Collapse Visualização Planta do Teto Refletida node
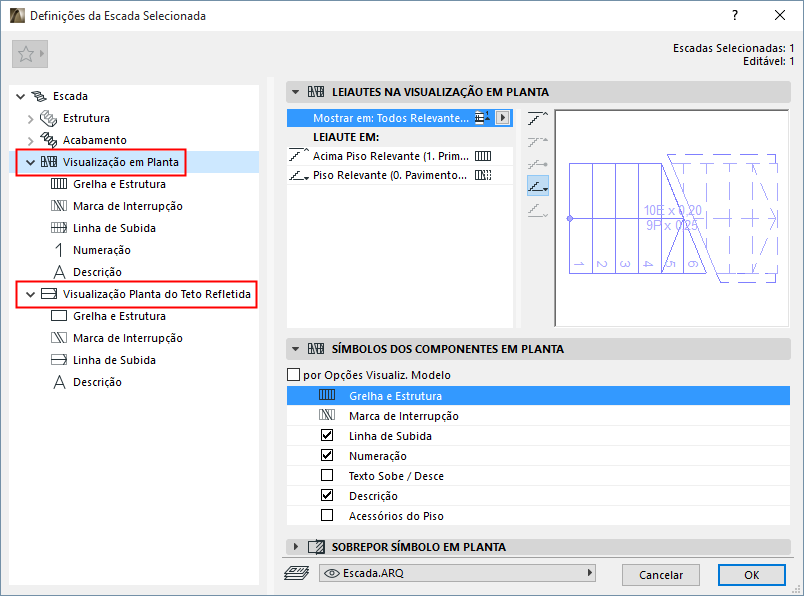Viewport: 804px width, 596px height. pos(30,294)
